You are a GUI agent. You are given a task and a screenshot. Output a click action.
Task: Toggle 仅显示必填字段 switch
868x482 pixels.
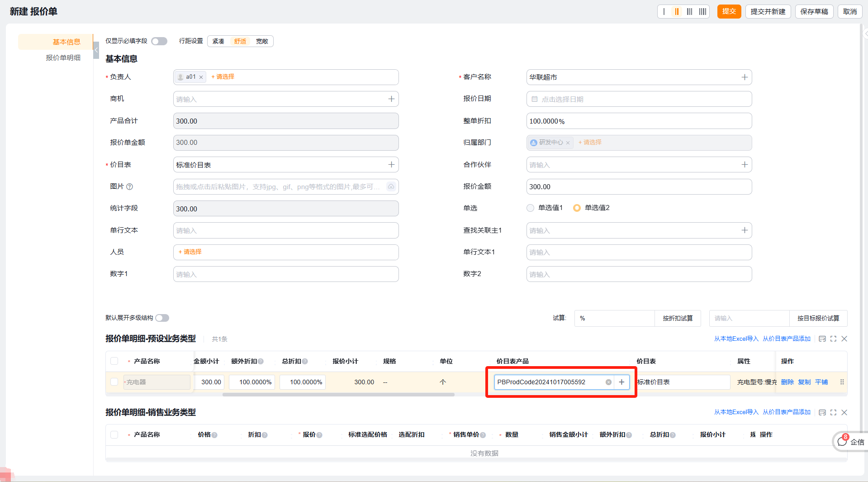click(159, 41)
